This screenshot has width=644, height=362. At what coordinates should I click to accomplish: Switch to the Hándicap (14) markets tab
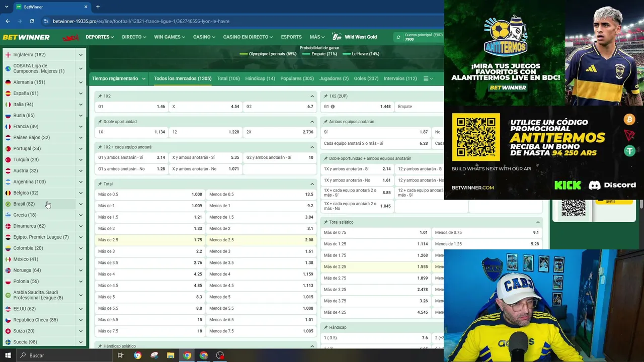[x=260, y=78]
